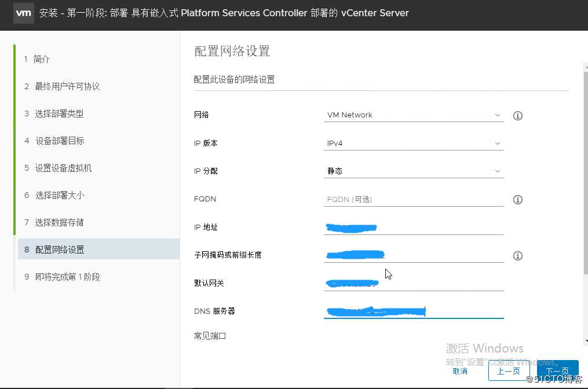Open the VM Network dropdown
The width and height of the screenshot is (588, 389).
tap(414, 115)
